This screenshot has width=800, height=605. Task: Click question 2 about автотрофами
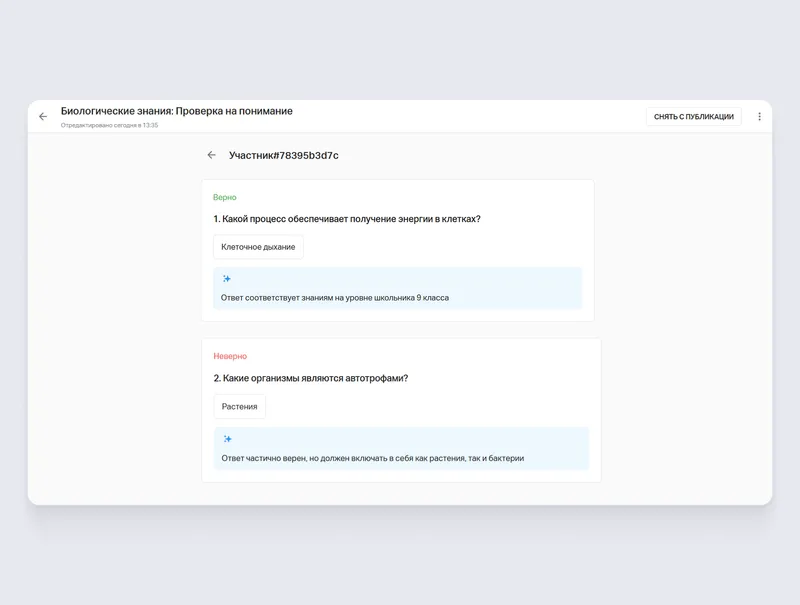coord(311,378)
